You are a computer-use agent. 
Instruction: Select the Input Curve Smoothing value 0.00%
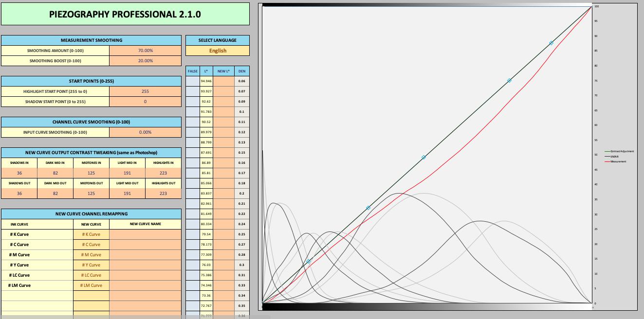point(145,132)
